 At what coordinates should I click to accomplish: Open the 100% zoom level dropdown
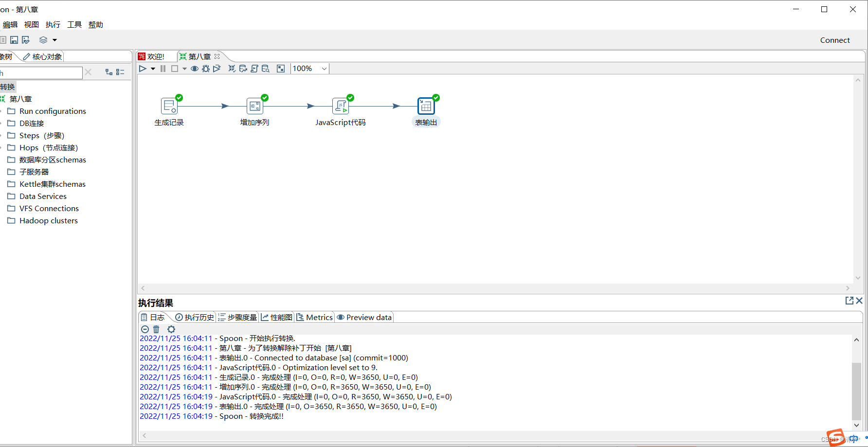(310, 69)
